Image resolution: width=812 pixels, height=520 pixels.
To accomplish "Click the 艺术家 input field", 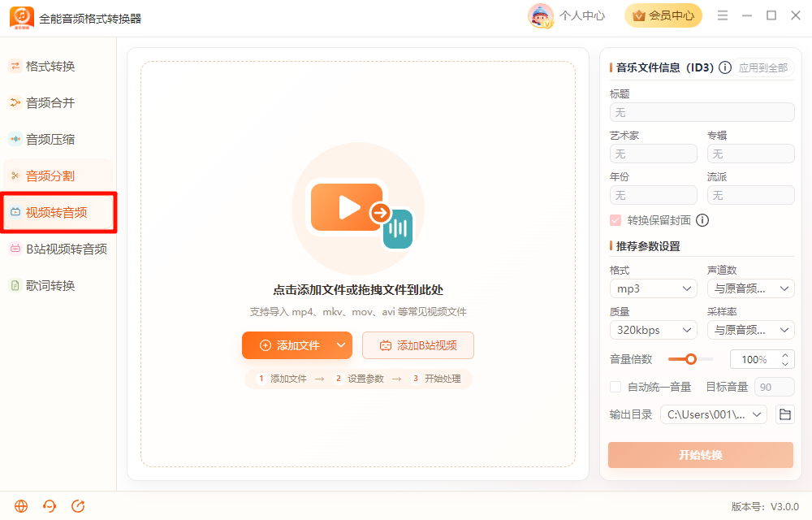I will click(x=654, y=154).
